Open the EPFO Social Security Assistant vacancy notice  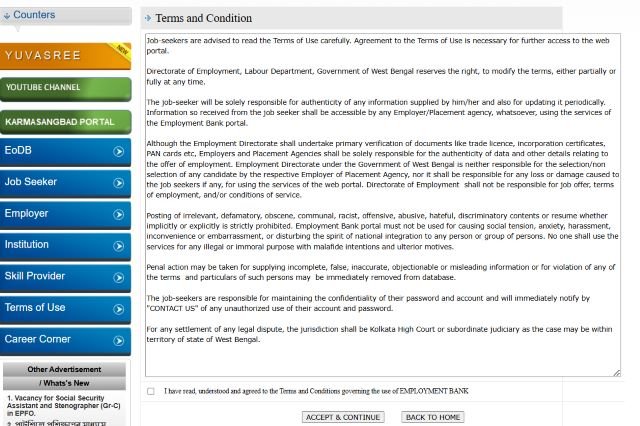pyautogui.click(x=64, y=405)
